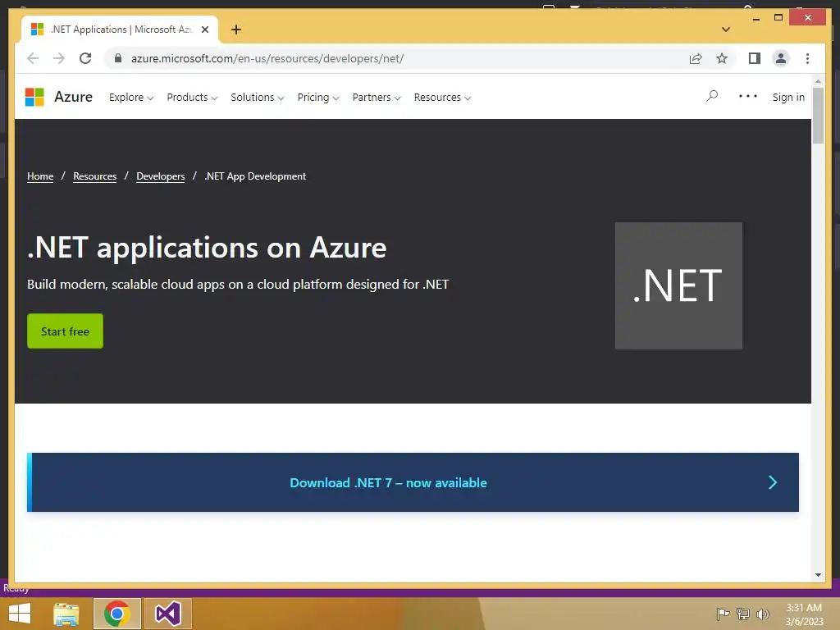Click Sign in
This screenshot has height=630, width=840.
click(x=788, y=97)
